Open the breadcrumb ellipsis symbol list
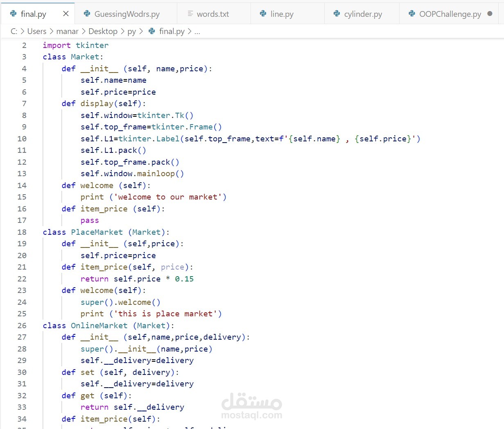 tap(197, 32)
